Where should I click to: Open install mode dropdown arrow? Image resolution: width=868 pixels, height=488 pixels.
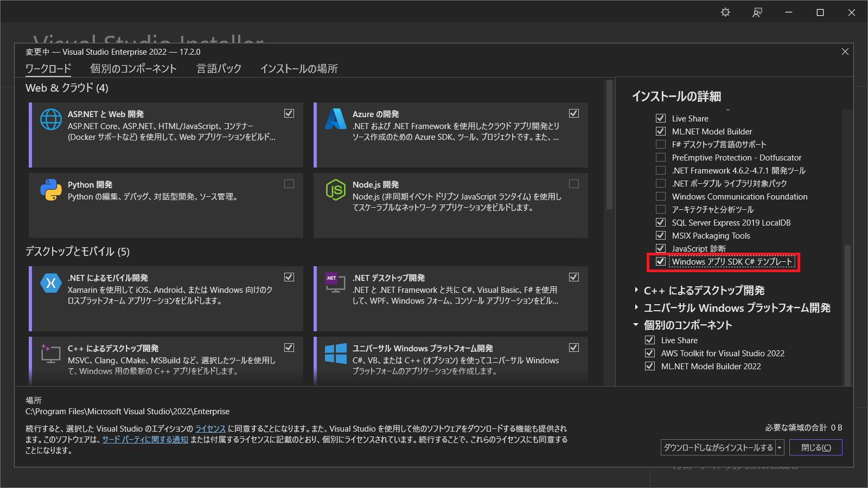pos(780,447)
